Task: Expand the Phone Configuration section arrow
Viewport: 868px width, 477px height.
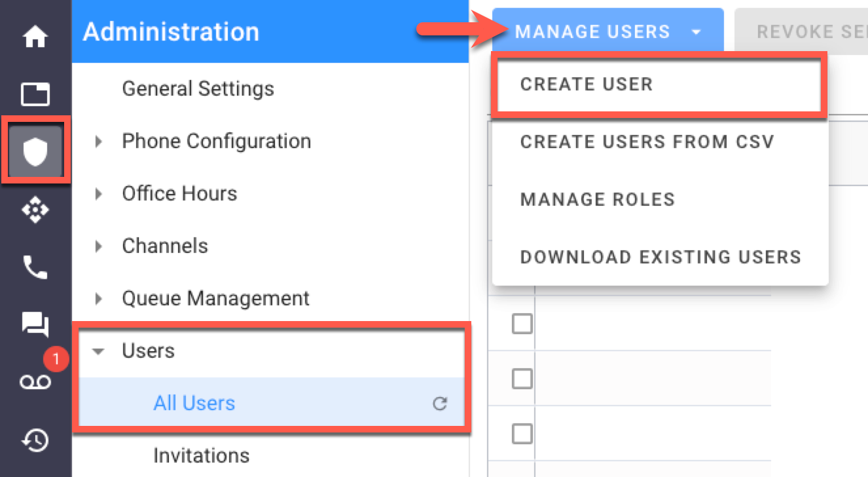Action: (99, 141)
